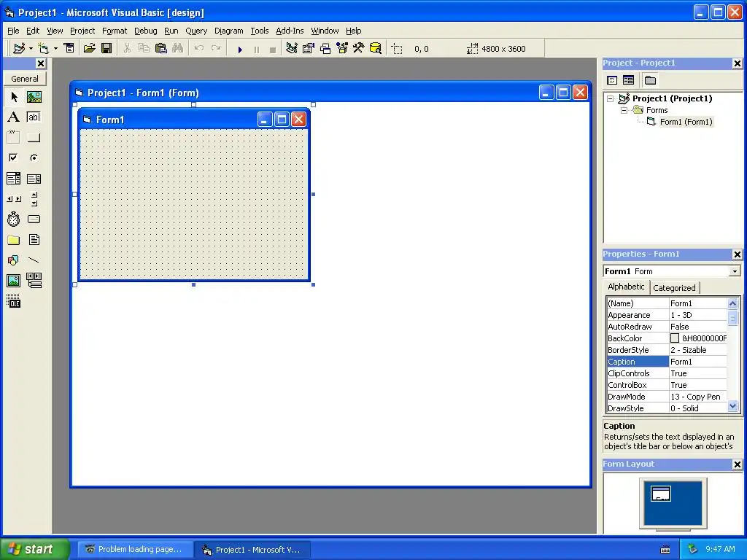Select the Line control tool

point(34,260)
